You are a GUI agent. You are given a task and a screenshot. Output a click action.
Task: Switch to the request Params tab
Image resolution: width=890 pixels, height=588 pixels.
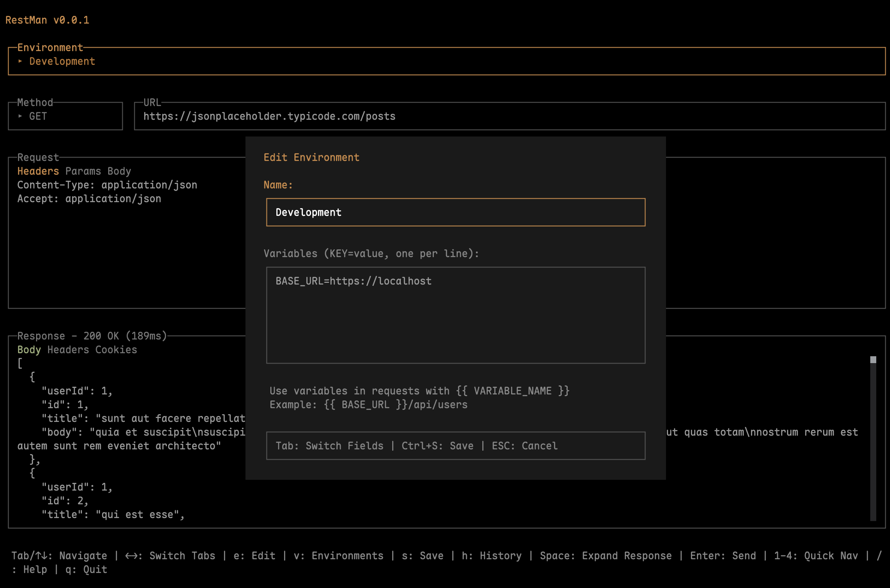click(83, 171)
